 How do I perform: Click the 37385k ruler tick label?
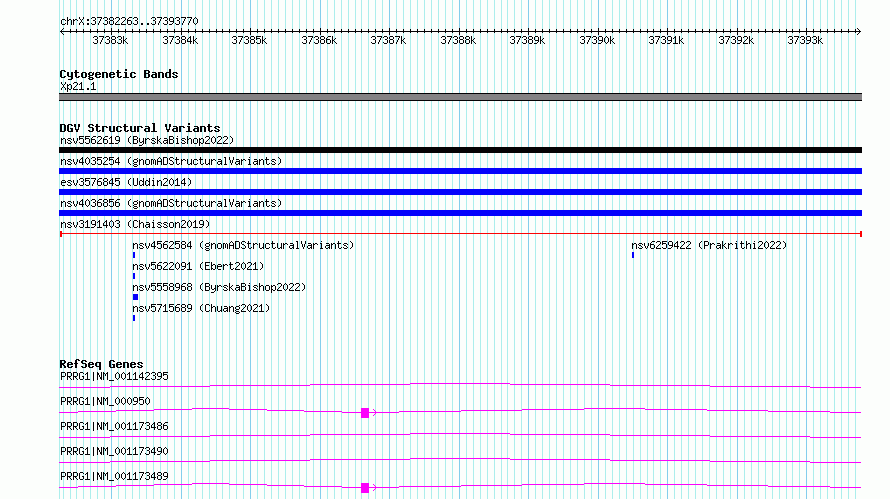coord(249,40)
